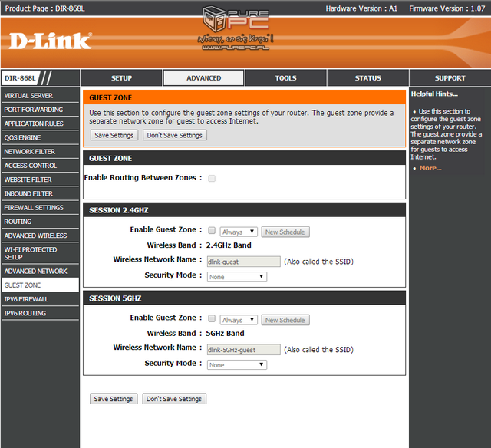Screen dimensions: 491x448
Task: Open Firewall Settings page
Action: point(40,208)
